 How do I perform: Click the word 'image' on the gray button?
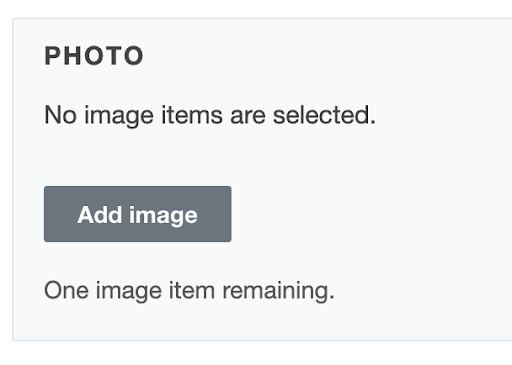point(163,216)
